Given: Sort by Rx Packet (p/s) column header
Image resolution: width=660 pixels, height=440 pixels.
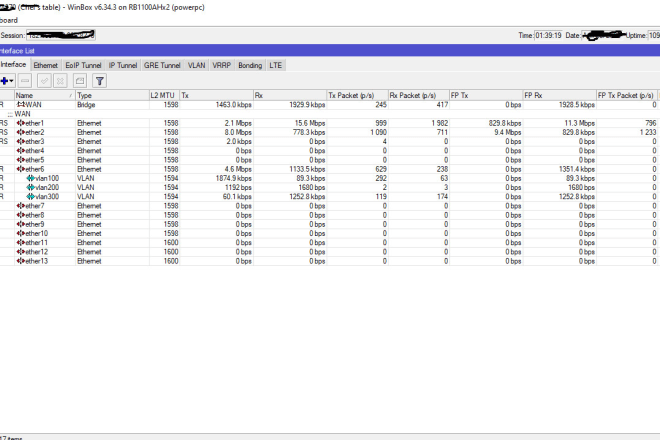Looking at the screenshot, I should click(x=419, y=96).
